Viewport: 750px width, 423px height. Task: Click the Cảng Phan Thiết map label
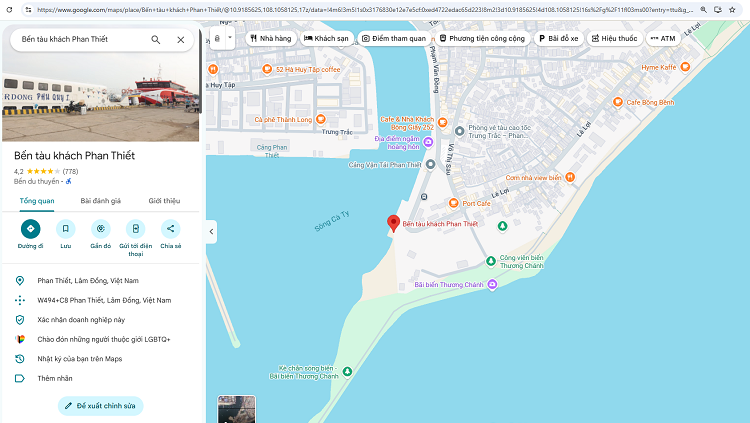pyautogui.click(x=272, y=151)
